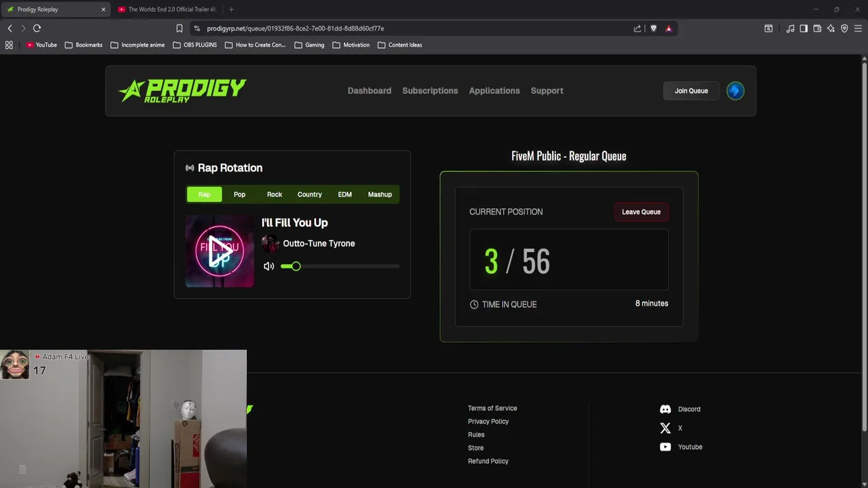Reload the page with the refresh icon
Screen dimensions: 868x488
tap(37, 28)
